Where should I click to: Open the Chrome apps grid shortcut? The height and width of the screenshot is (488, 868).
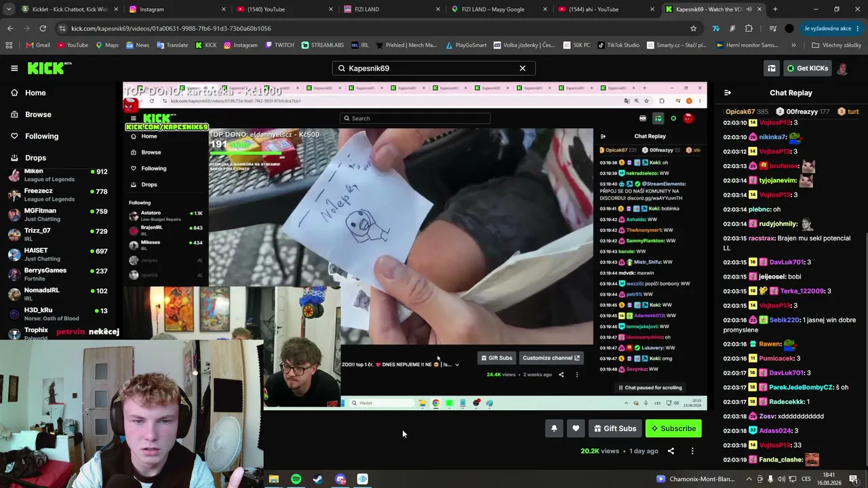pos(9,45)
